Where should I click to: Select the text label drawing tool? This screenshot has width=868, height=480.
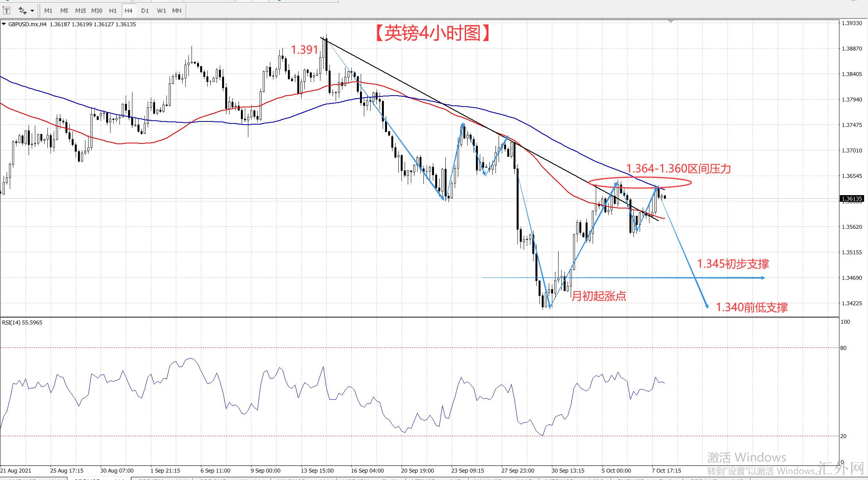6,11
